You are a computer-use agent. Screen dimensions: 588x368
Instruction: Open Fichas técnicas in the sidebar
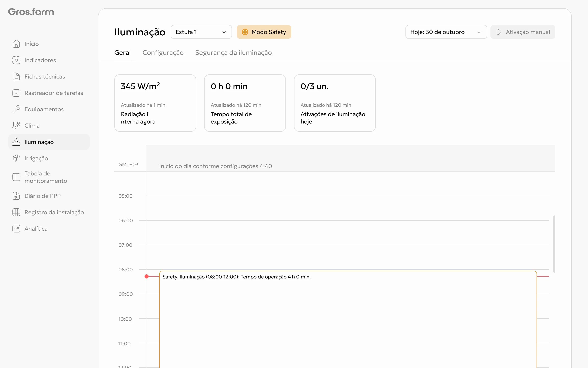pos(49,76)
